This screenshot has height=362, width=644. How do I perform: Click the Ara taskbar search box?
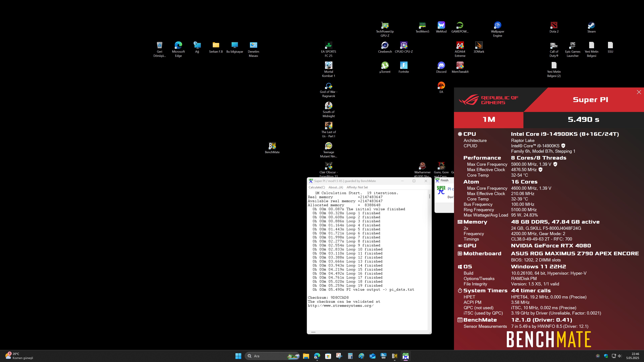click(x=272, y=356)
